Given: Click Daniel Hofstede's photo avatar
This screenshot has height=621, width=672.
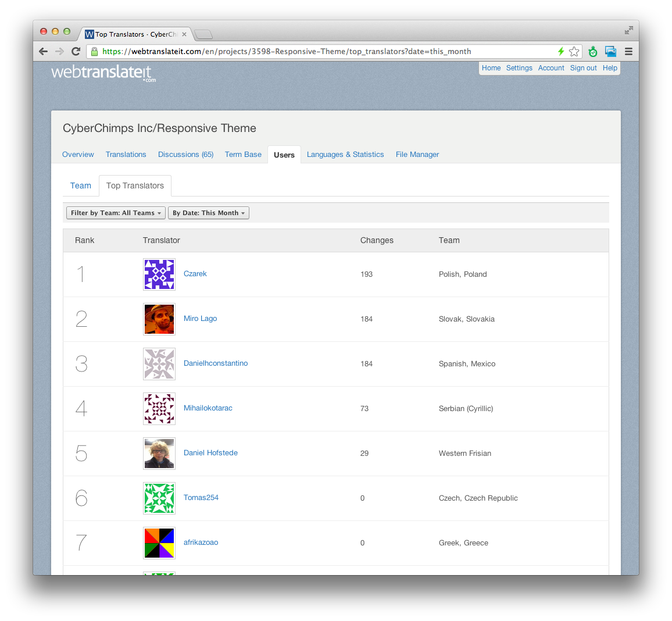Looking at the screenshot, I should (x=159, y=454).
